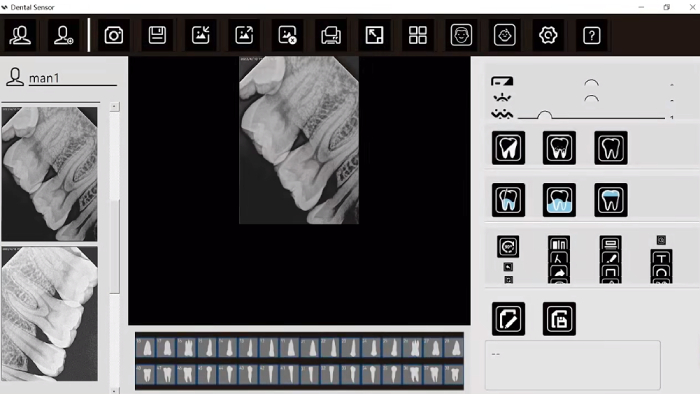The height and width of the screenshot is (394, 700).
Task: Select the arc curve tool
Action: coord(661,272)
